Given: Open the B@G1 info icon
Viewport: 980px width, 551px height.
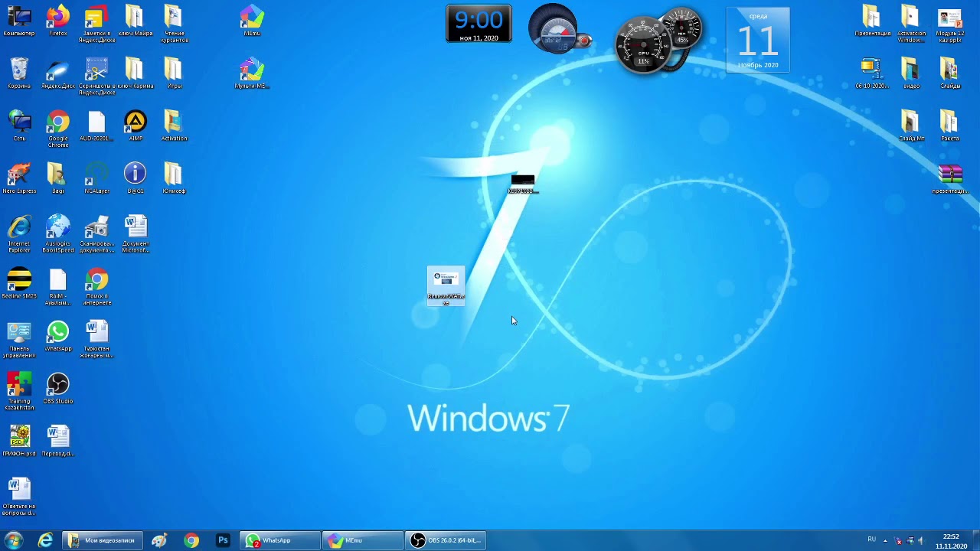Looking at the screenshot, I should tap(135, 178).
